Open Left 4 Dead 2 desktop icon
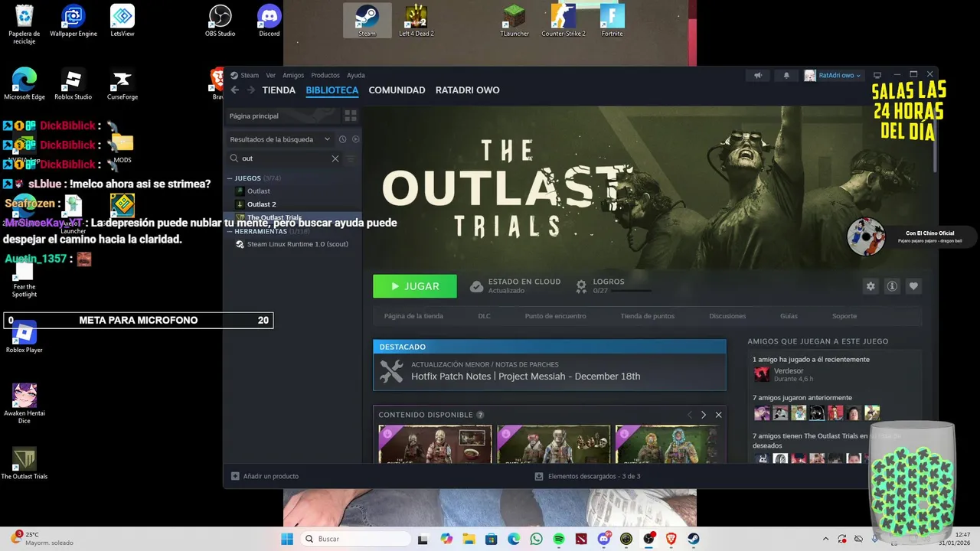The height and width of the screenshot is (551, 980). tap(416, 21)
